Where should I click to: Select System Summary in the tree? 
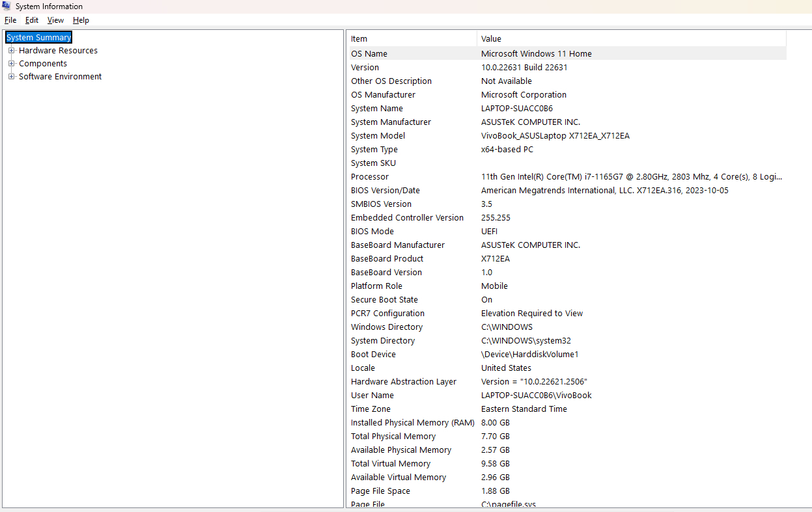(x=38, y=38)
